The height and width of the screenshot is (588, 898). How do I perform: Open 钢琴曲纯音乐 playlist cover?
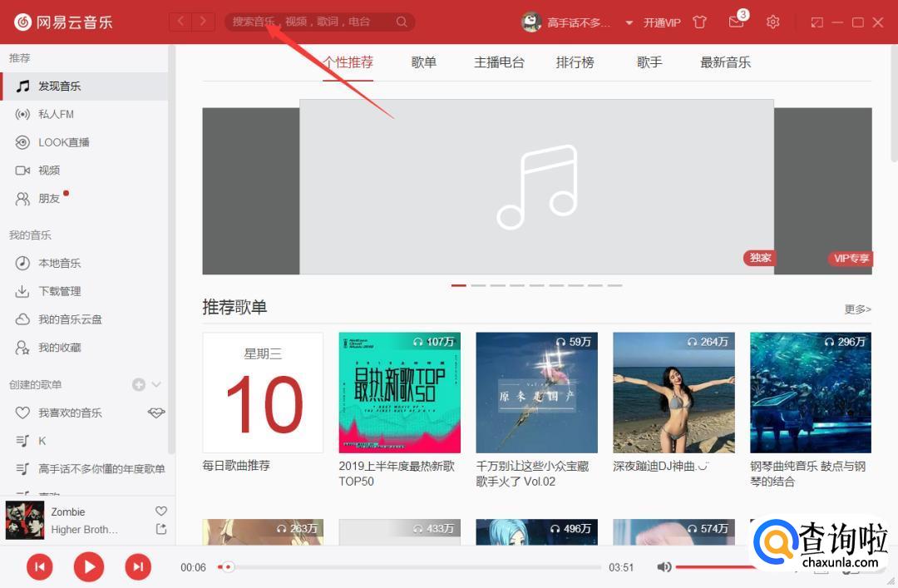tap(811, 393)
